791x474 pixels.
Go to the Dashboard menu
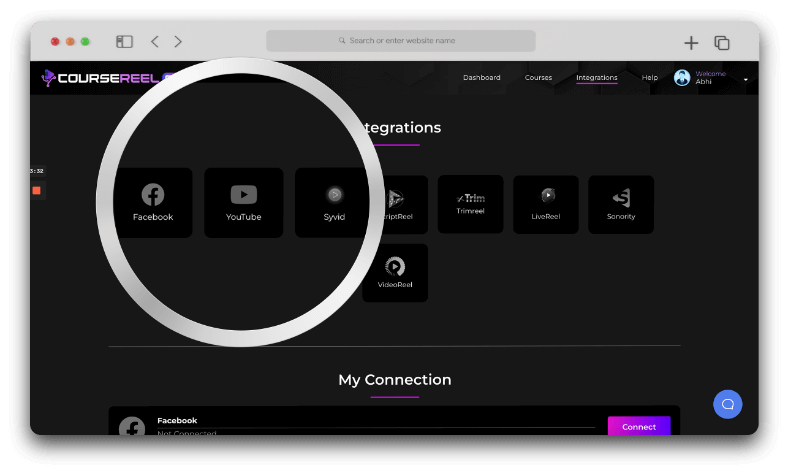482,78
